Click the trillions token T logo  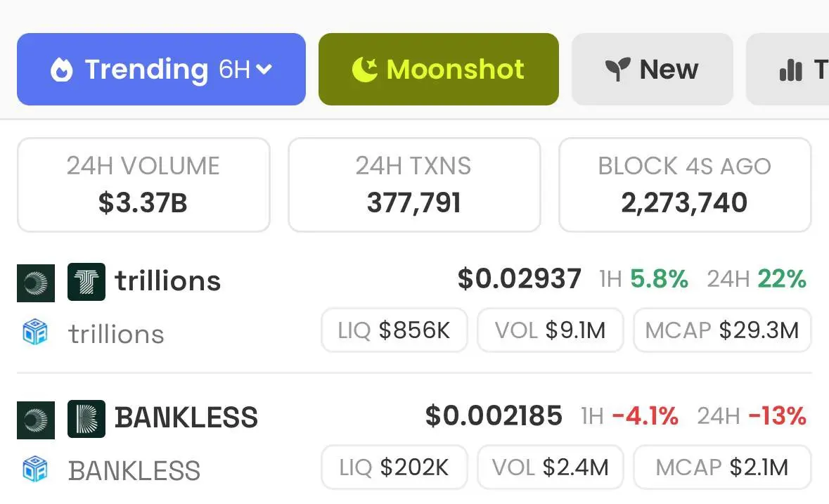[x=86, y=282]
